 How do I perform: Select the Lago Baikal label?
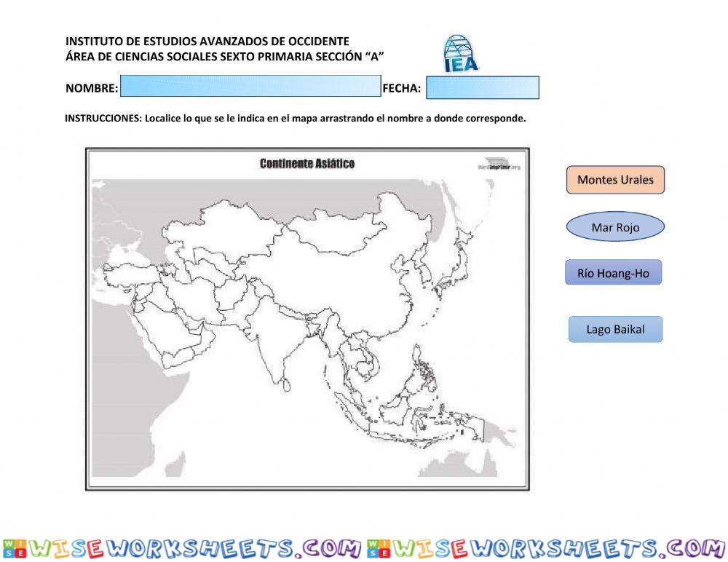point(615,329)
